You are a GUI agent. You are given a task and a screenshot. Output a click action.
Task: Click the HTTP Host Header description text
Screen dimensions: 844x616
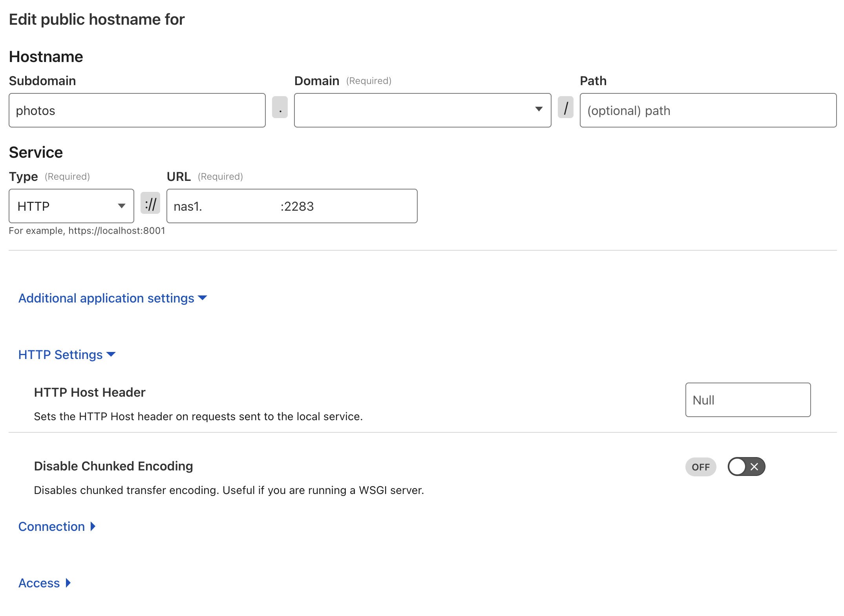(198, 416)
